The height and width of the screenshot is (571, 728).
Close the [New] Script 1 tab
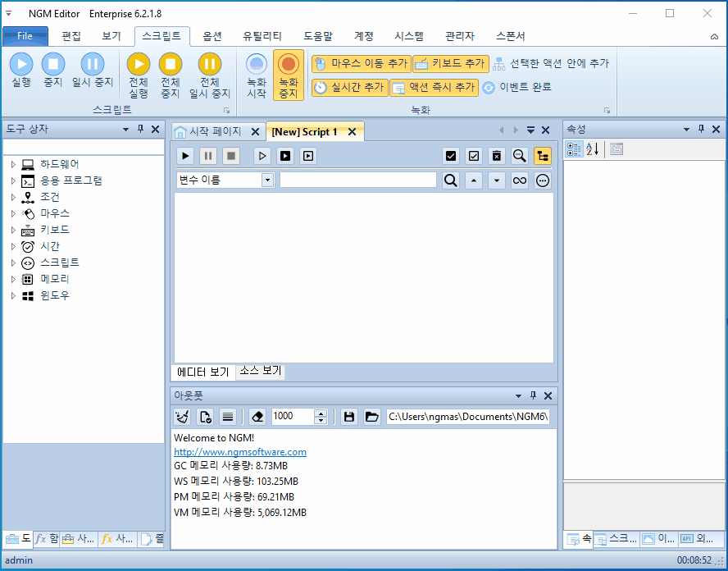(x=352, y=132)
